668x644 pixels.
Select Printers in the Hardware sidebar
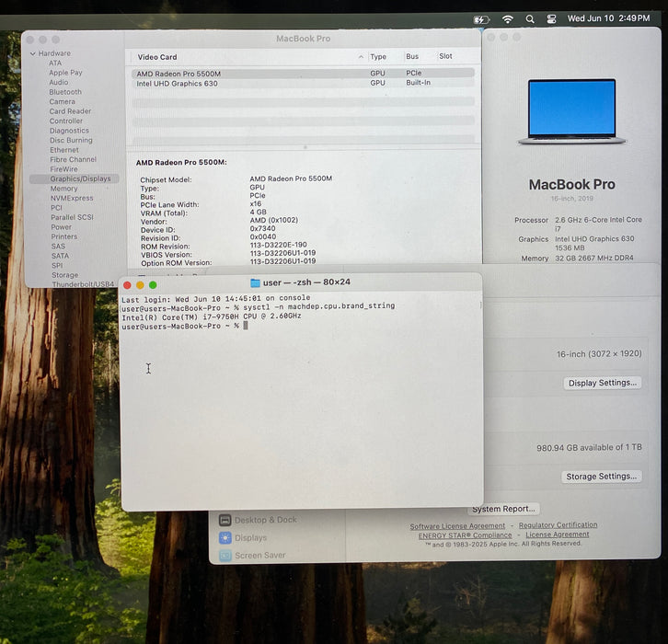64,236
